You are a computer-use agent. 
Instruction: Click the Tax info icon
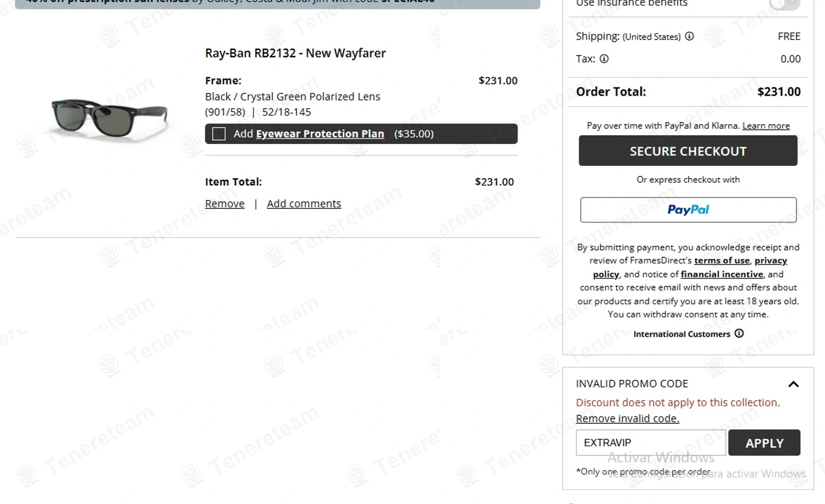[x=604, y=59]
